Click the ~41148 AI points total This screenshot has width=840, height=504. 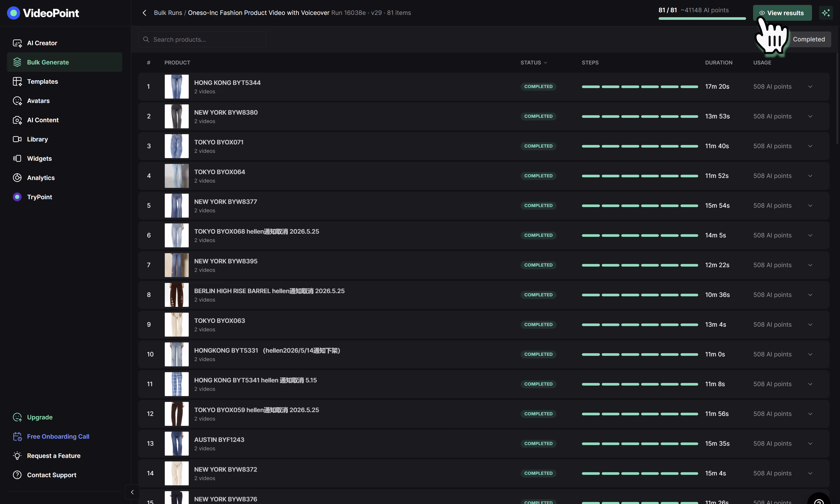705,10
